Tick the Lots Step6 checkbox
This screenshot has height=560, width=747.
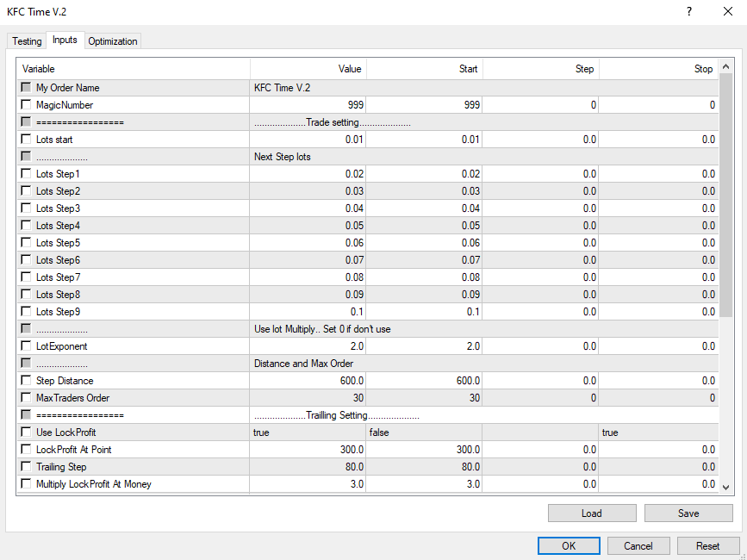pos(26,259)
